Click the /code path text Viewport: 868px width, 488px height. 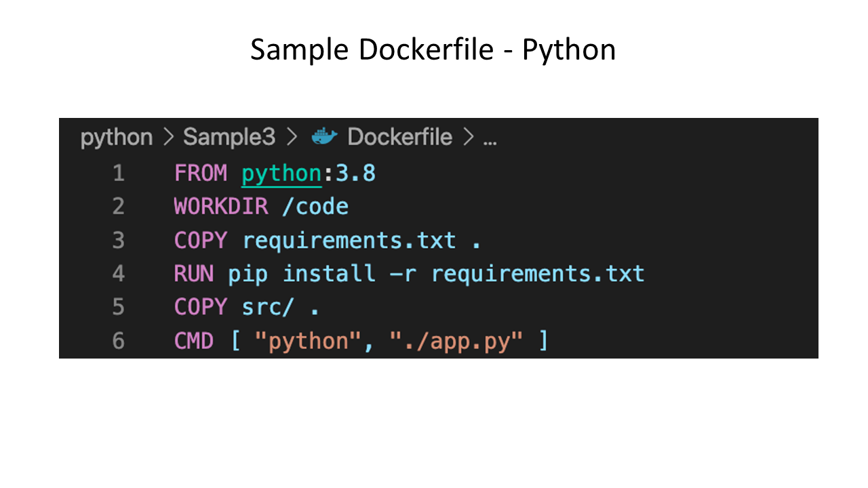click(x=315, y=207)
